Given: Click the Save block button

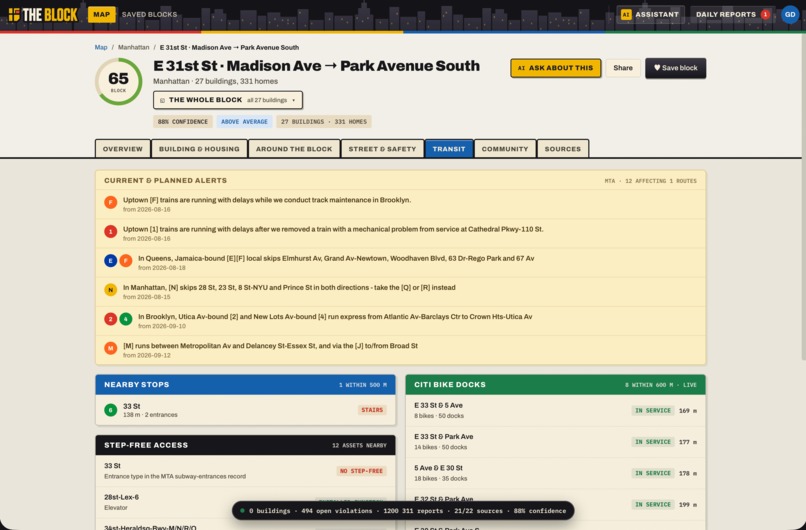Looking at the screenshot, I should 675,68.
